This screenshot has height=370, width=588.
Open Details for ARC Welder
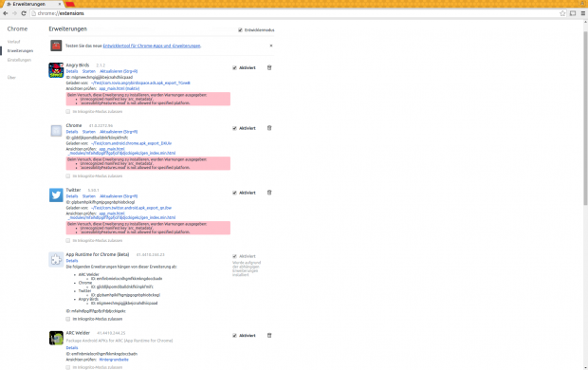click(x=72, y=348)
